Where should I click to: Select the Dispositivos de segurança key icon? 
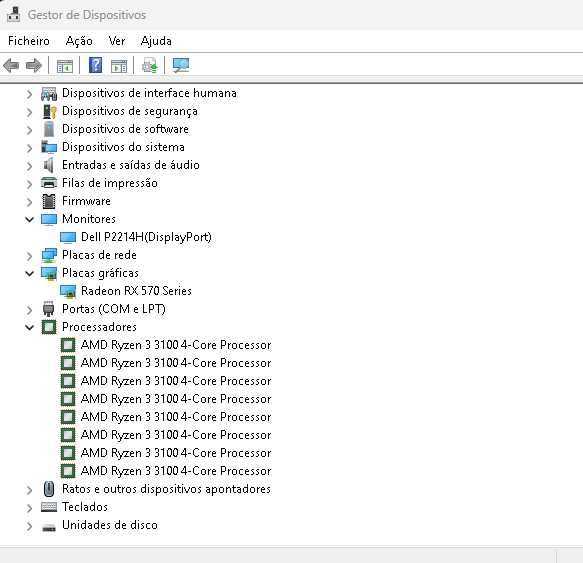49,111
